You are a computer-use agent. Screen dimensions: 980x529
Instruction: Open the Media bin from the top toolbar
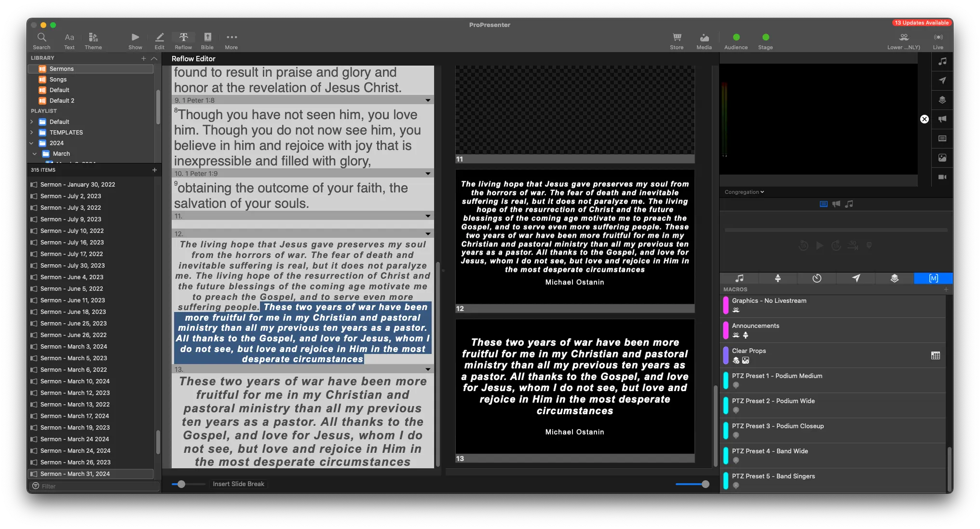point(704,40)
